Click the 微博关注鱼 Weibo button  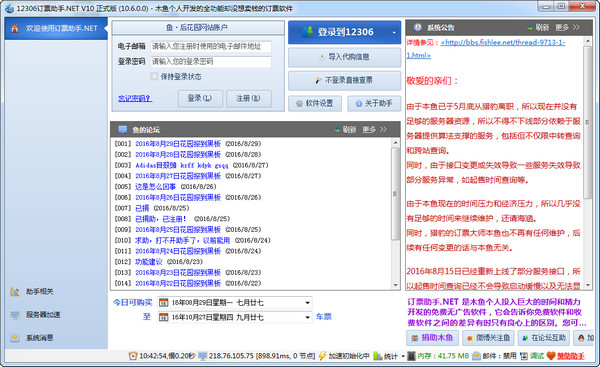point(488,338)
